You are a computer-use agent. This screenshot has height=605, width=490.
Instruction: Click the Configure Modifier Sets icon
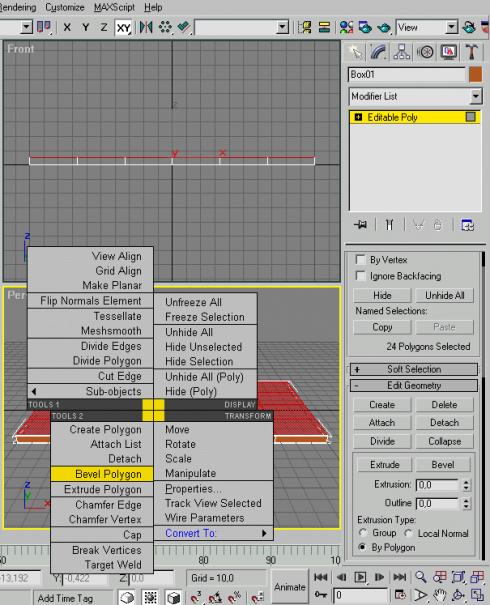468,224
